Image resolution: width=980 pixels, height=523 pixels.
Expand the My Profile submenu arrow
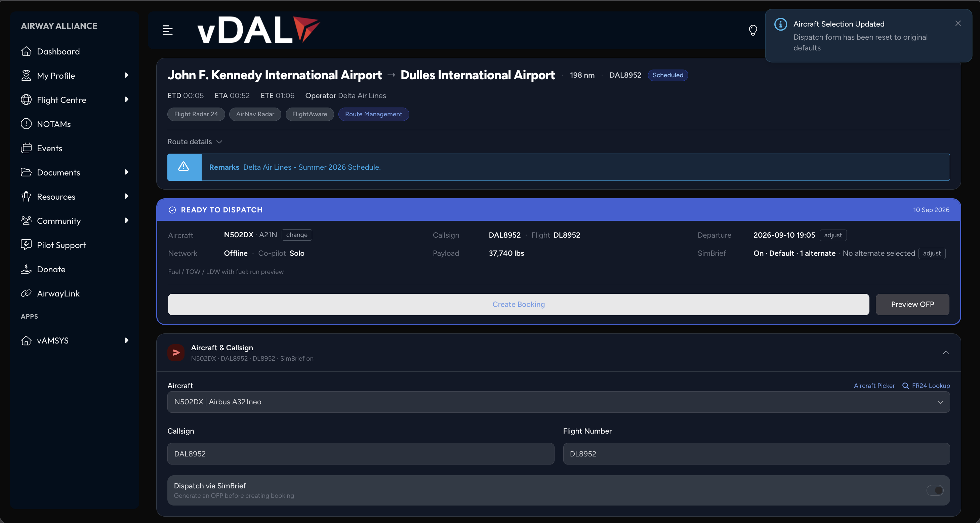(127, 75)
